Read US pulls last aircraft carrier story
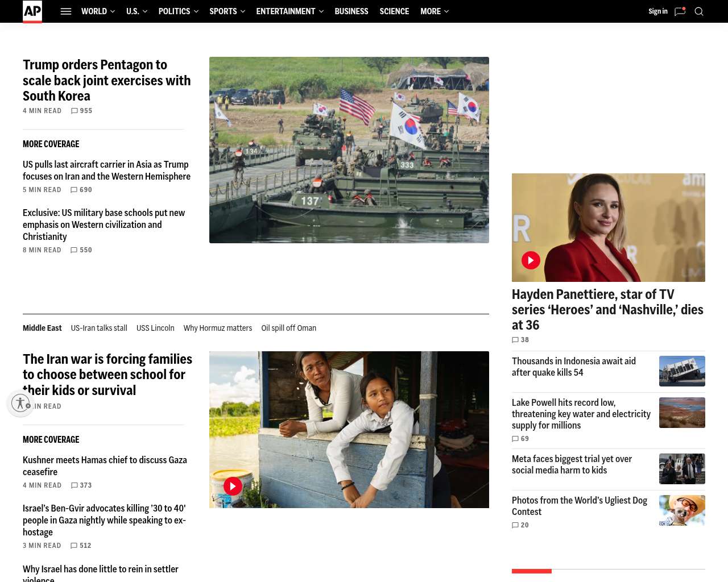The image size is (728, 582). tap(107, 171)
